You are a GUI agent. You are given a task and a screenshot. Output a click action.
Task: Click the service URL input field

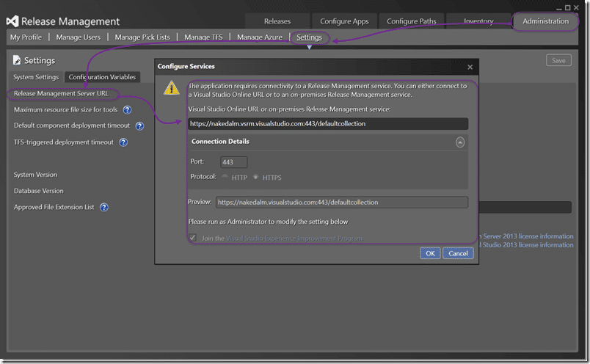click(x=328, y=124)
